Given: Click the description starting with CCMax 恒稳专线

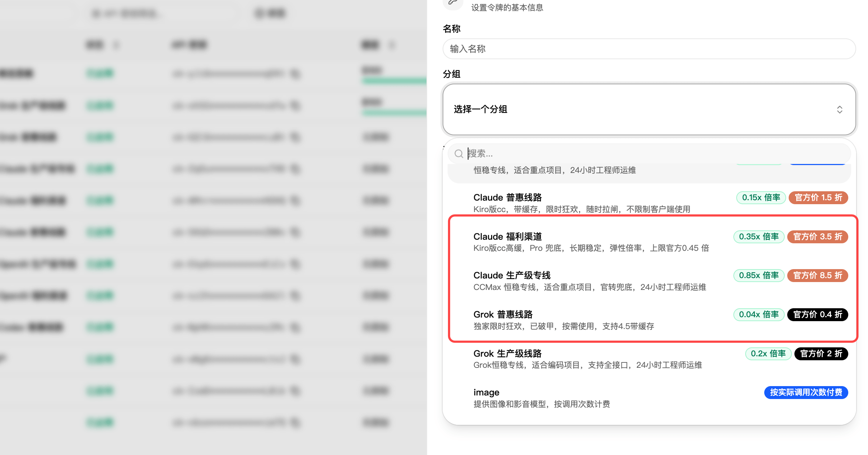Looking at the screenshot, I should click(x=590, y=287).
